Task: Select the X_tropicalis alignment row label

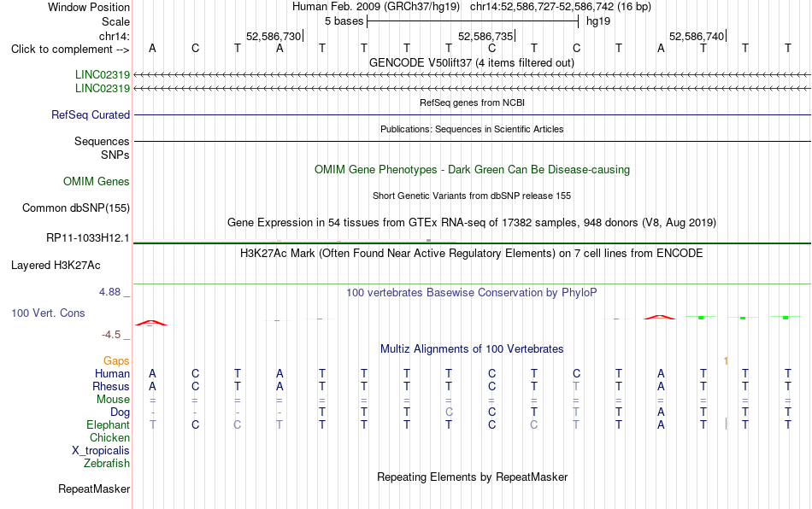Action: 101,451
